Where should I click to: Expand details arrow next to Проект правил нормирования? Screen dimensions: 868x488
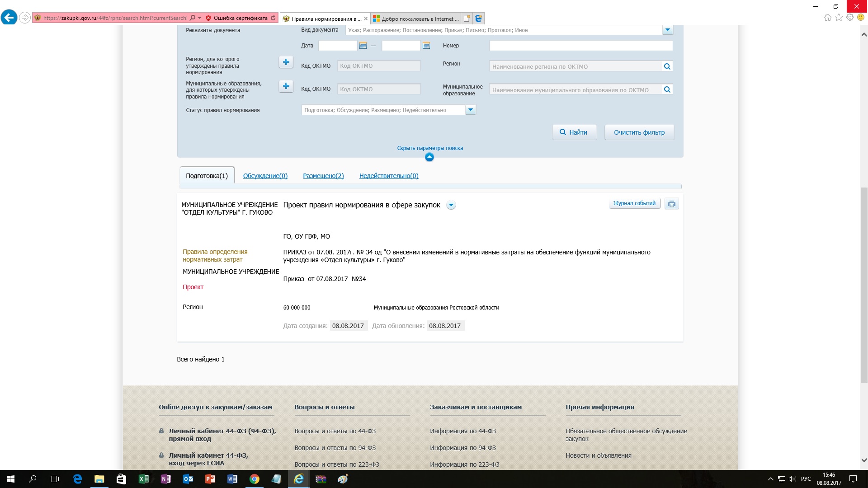click(x=451, y=205)
